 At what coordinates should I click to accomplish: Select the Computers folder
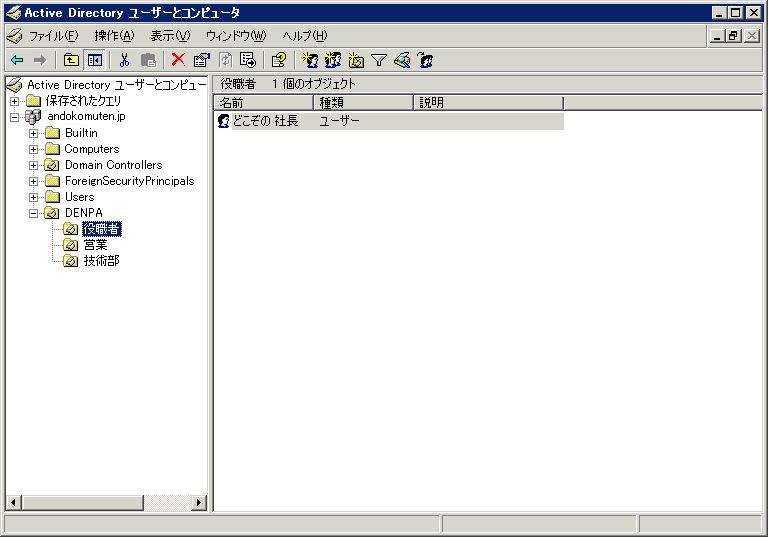[x=92, y=149]
